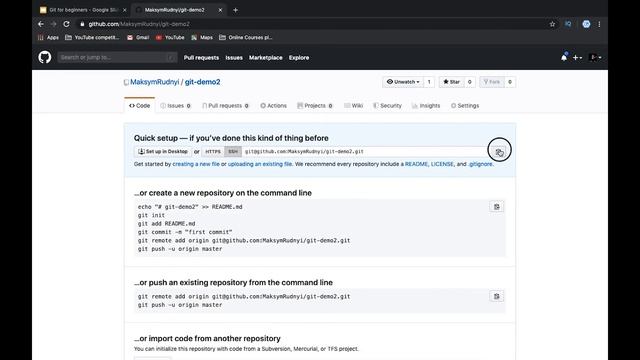Image resolution: width=640 pixels, height=360 pixels.
Task: Open the profile avatar menu
Action: tap(596, 58)
